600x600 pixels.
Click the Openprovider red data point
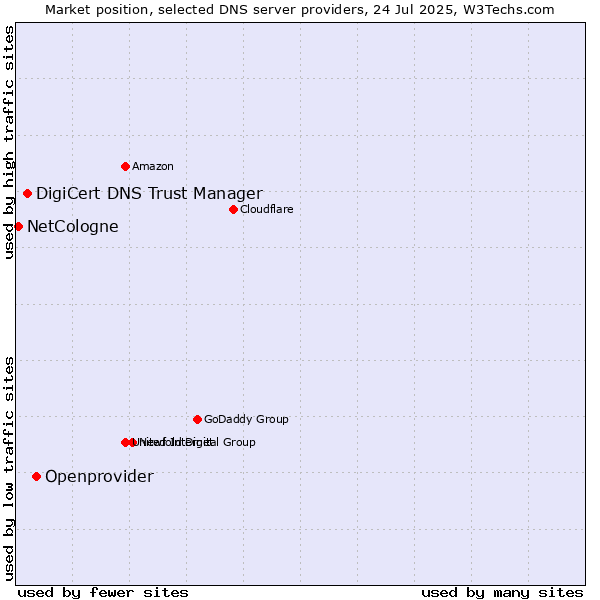(36, 476)
